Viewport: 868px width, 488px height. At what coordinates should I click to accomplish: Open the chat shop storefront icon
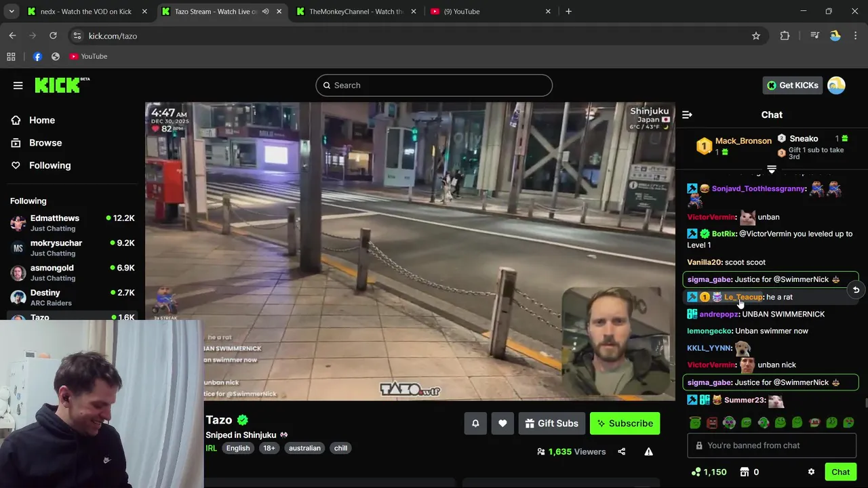point(745,472)
